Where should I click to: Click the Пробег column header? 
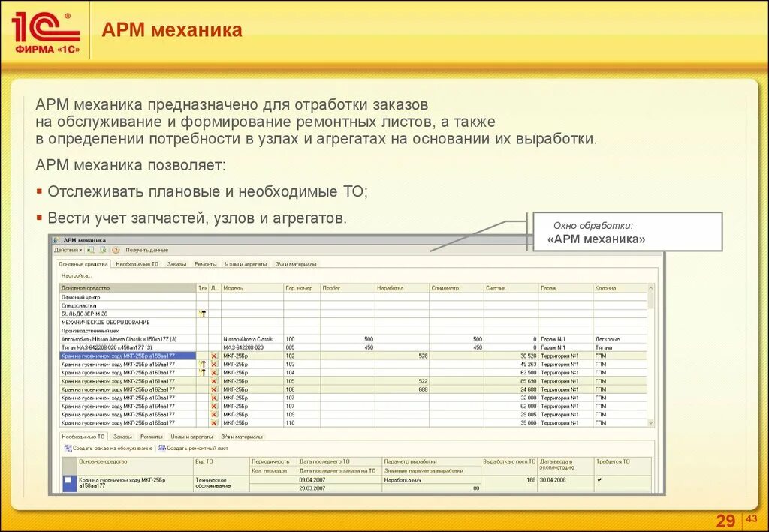[x=348, y=288]
